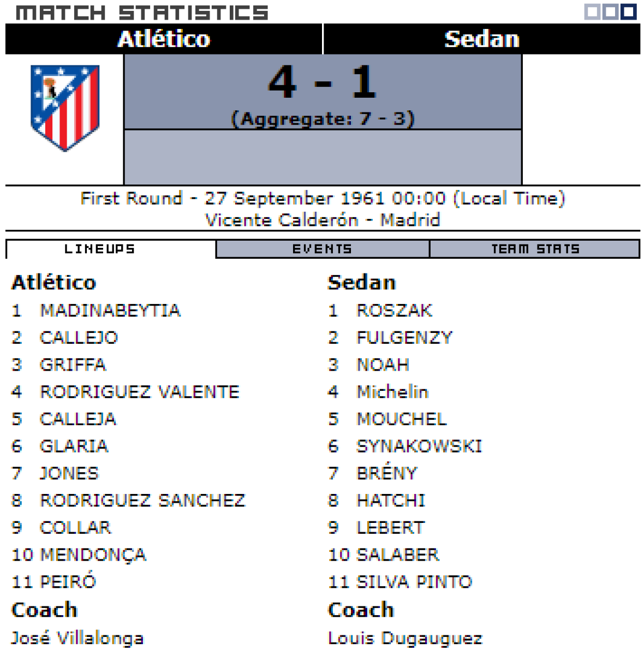
Task: Click coach José Villalonga
Action: pos(77,638)
